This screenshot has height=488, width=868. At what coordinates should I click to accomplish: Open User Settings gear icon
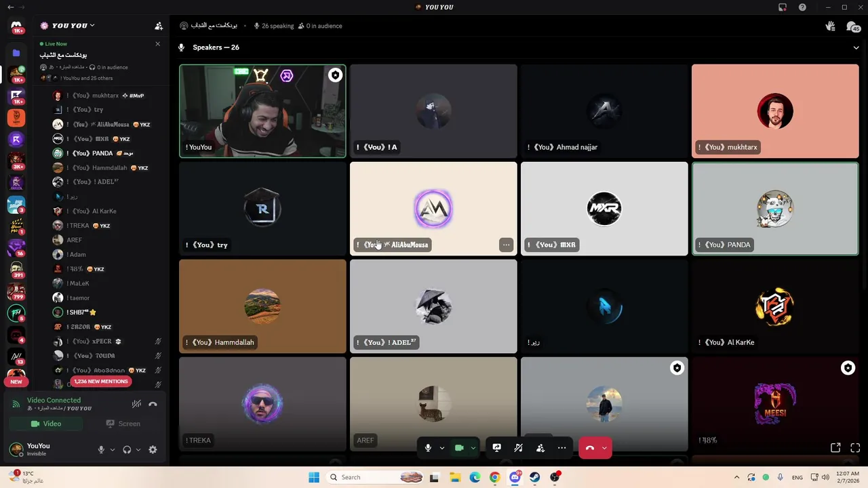point(153,449)
